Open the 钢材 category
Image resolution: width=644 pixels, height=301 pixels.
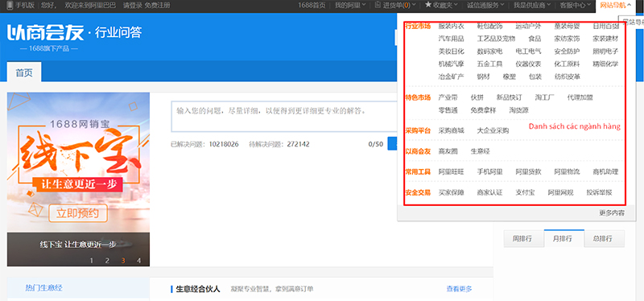click(484, 76)
